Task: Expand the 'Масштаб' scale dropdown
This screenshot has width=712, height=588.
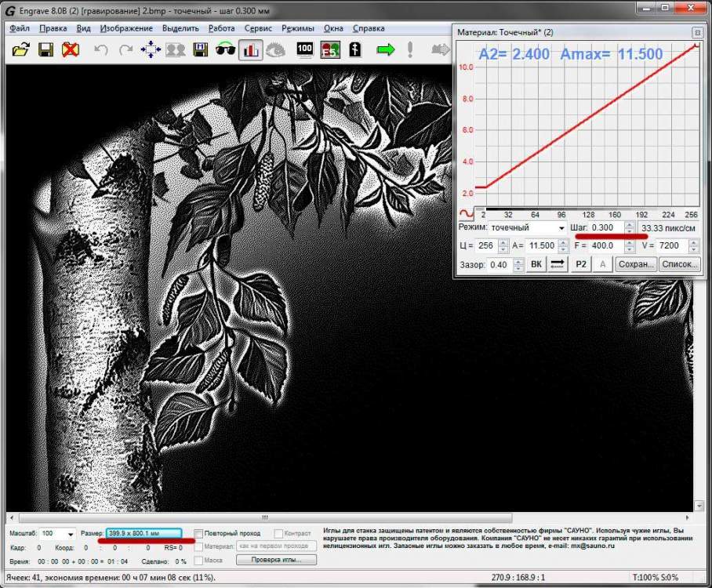Action: point(71,534)
